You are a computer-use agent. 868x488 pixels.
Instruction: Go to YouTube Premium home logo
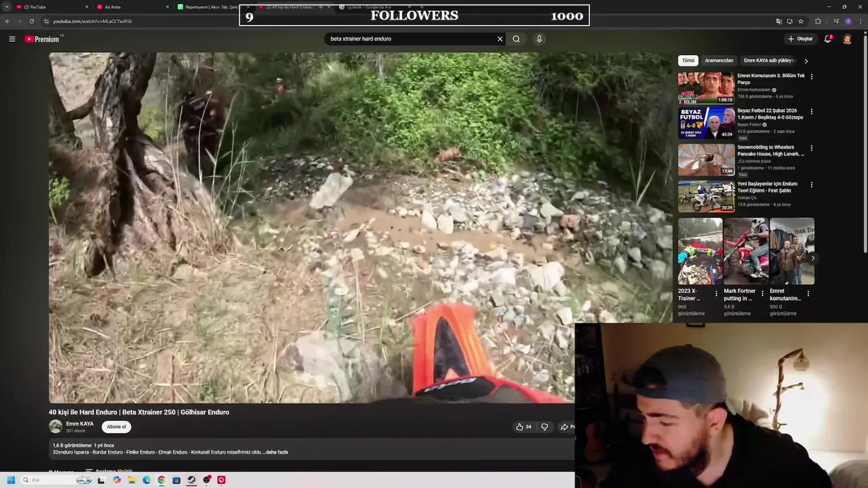pos(43,39)
